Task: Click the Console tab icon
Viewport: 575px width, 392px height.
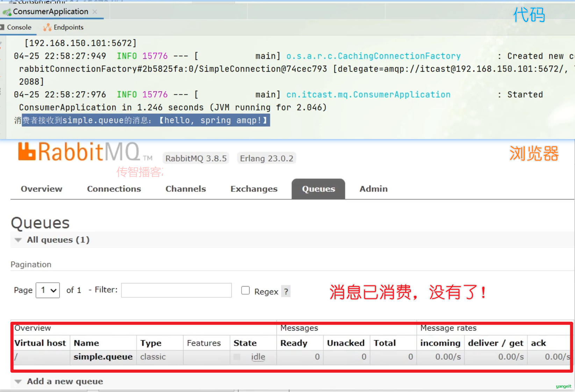Action: point(2,27)
